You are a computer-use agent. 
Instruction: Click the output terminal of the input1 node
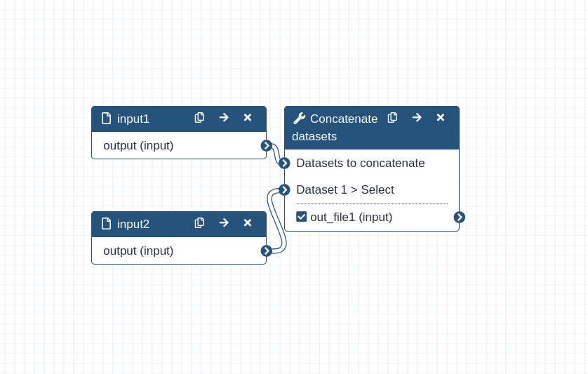(x=266, y=145)
